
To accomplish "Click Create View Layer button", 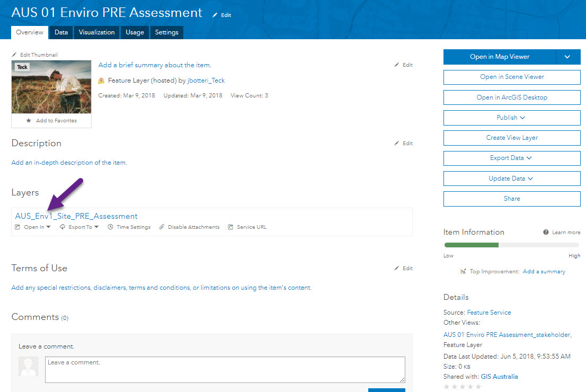I will (512, 138).
